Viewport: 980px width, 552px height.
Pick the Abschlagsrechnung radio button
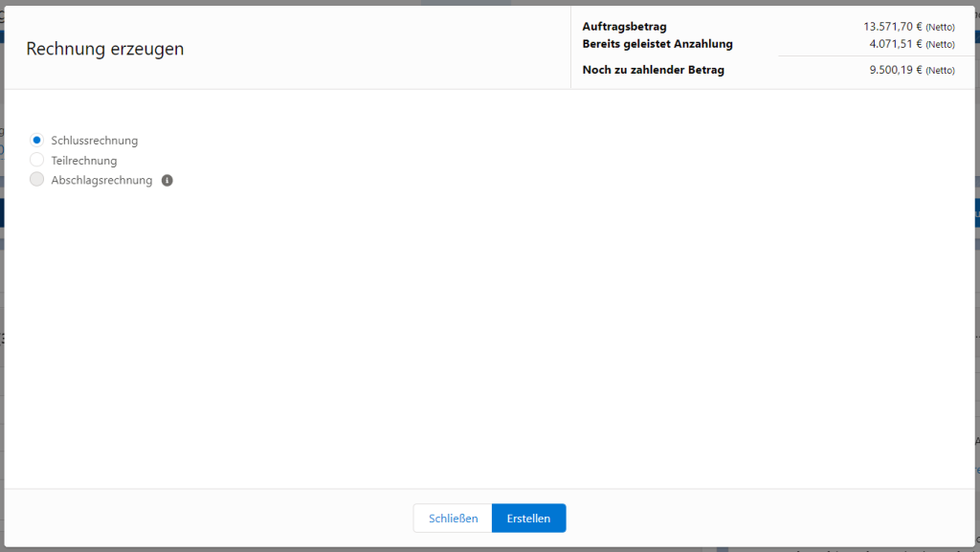(x=37, y=180)
